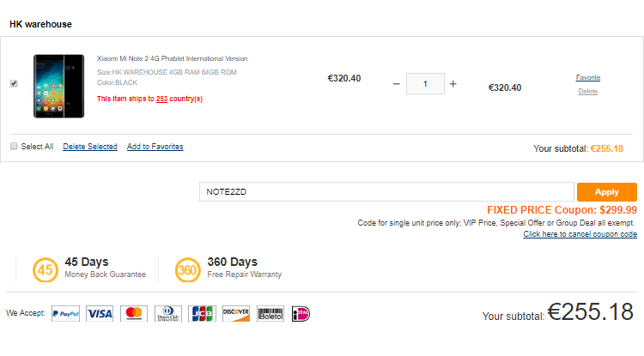Image resolution: width=644 pixels, height=356 pixels.
Task: Click the Diners Club icon
Action: click(x=168, y=314)
